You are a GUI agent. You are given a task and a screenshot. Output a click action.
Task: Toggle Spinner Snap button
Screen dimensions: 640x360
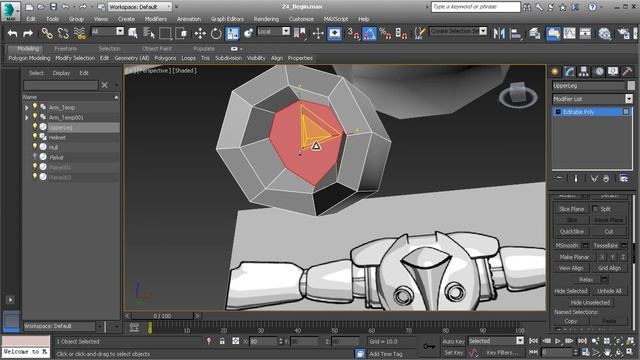(401, 33)
